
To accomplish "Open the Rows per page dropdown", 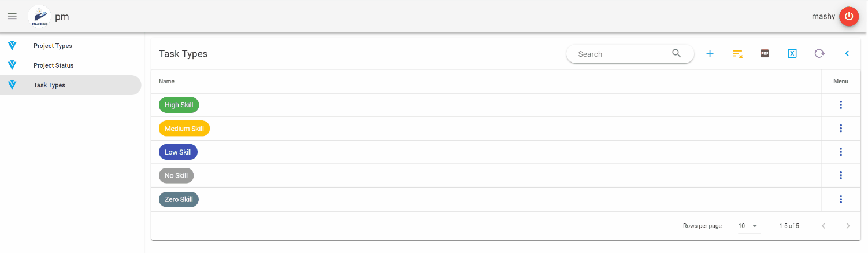I will coord(749,226).
